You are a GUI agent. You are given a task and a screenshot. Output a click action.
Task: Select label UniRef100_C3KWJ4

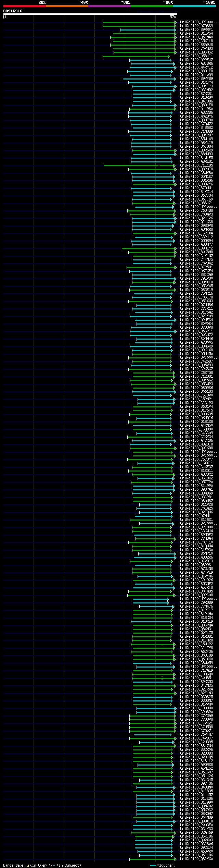(x=196, y=531)
